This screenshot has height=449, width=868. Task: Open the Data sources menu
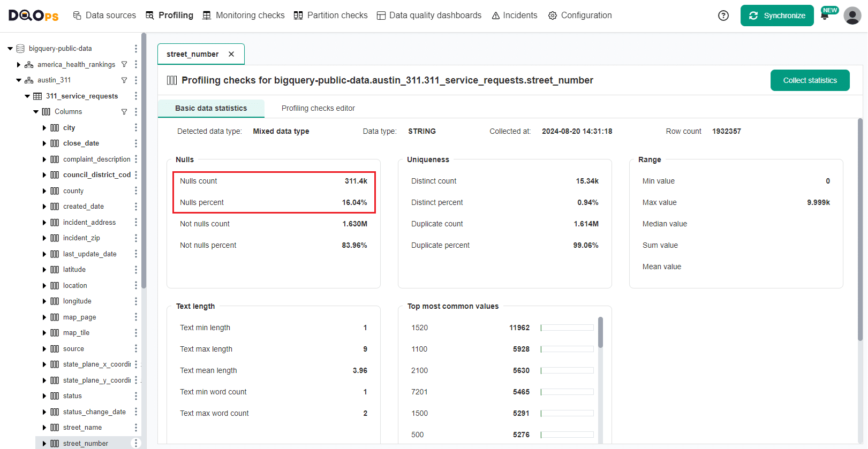click(104, 16)
